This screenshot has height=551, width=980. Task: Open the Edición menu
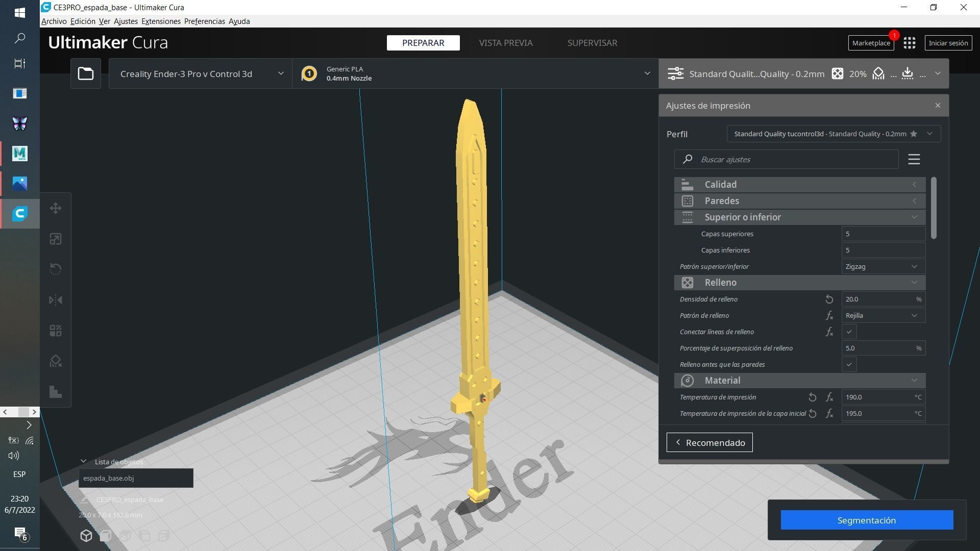[83, 21]
